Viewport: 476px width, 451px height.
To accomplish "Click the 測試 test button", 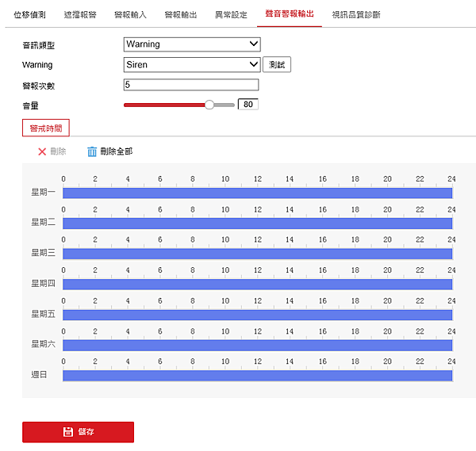I will point(277,65).
